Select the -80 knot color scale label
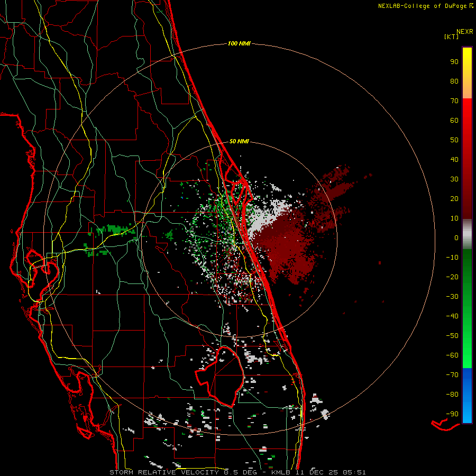 pyautogui.click(x=452, y=395)
